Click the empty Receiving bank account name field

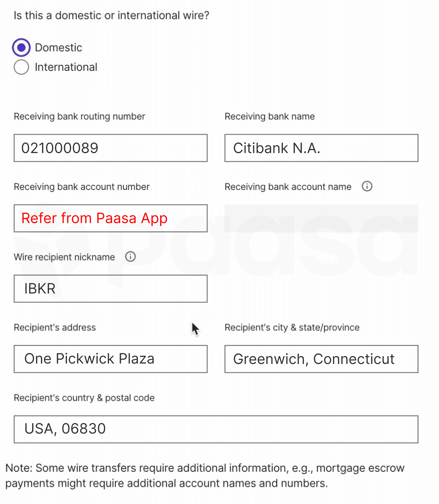coord(321,218)
